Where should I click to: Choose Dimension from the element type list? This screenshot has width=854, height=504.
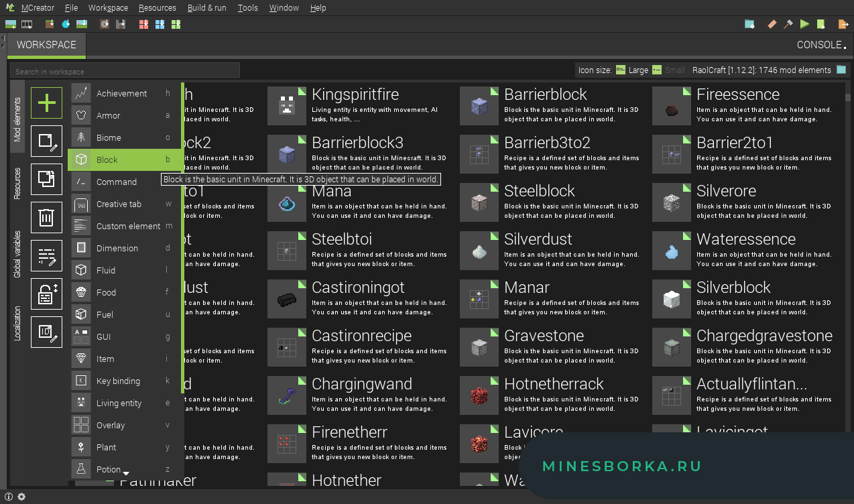[x=124, y=248]
